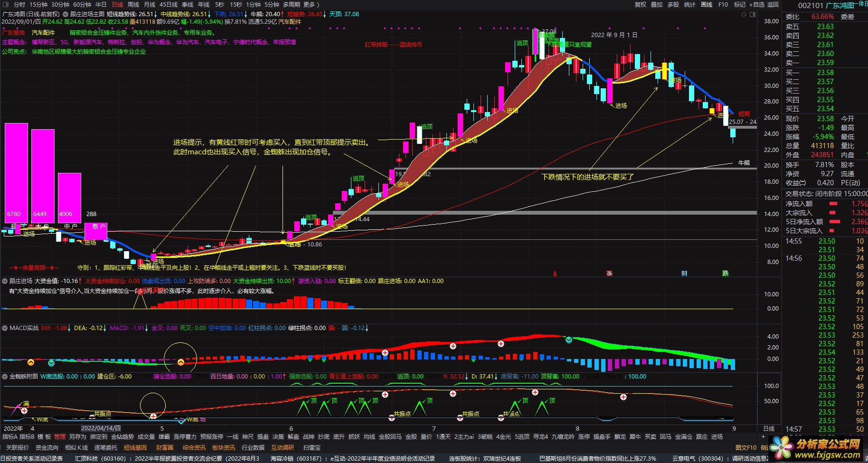This screenshot has height=463, width=868.
Task: Open the 扫雷宝 tab
Action: [312, 447]
